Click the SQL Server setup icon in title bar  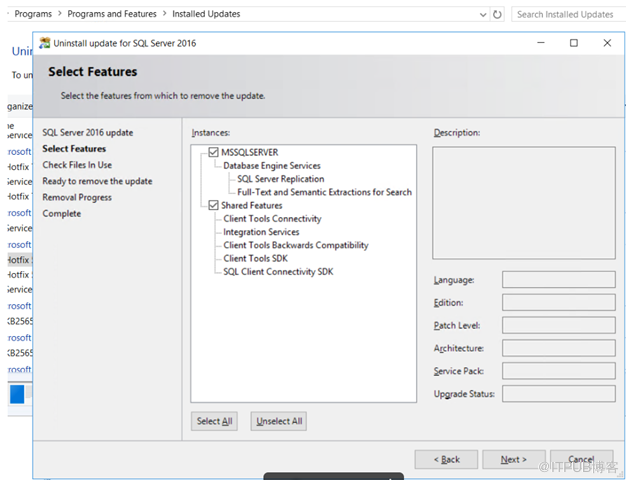click(44, 43)
